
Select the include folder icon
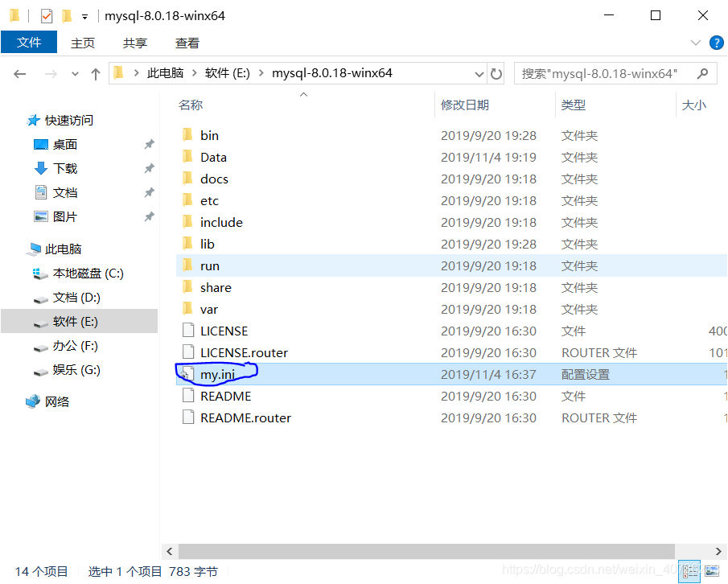pos(187,222)
